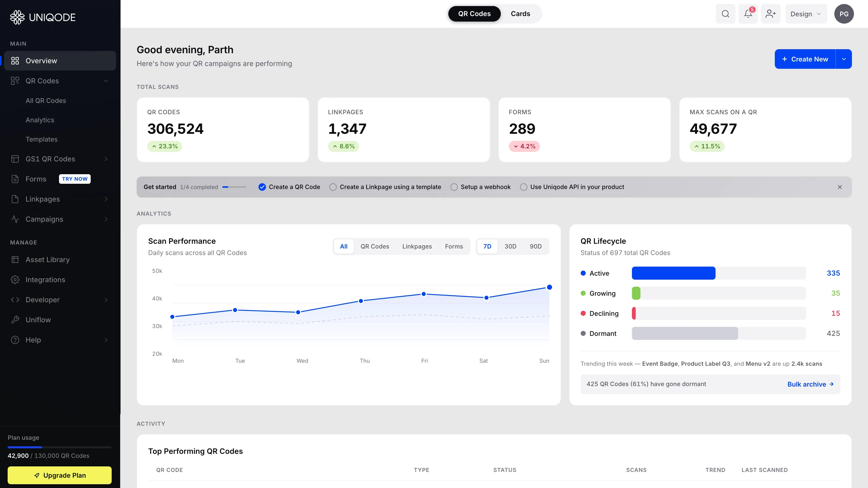This screenshot has height=488, width=868.
Task: Sort by SCANS column header
Action: tap(636, 470)
